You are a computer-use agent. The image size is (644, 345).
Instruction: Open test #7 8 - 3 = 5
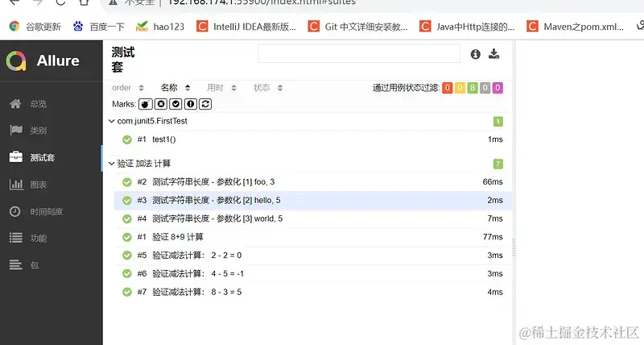tap(313, 292)
